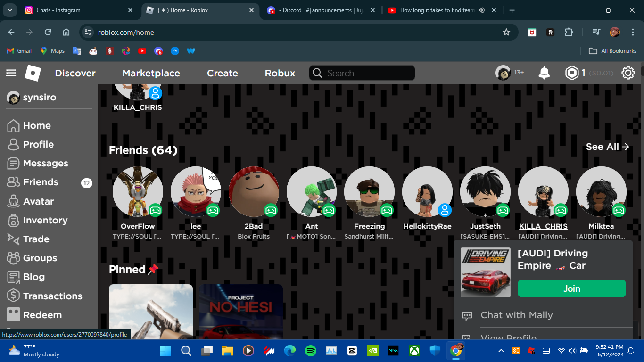Click the Redeem sidebar icon
This screenshot has width=644, height=362.
pyautogui.click(x=13, y=315)
